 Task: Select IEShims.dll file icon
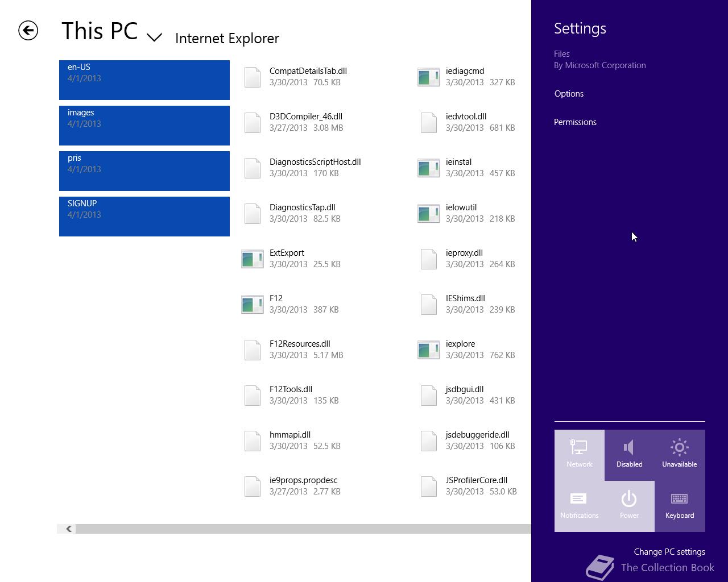coord(429,305)
